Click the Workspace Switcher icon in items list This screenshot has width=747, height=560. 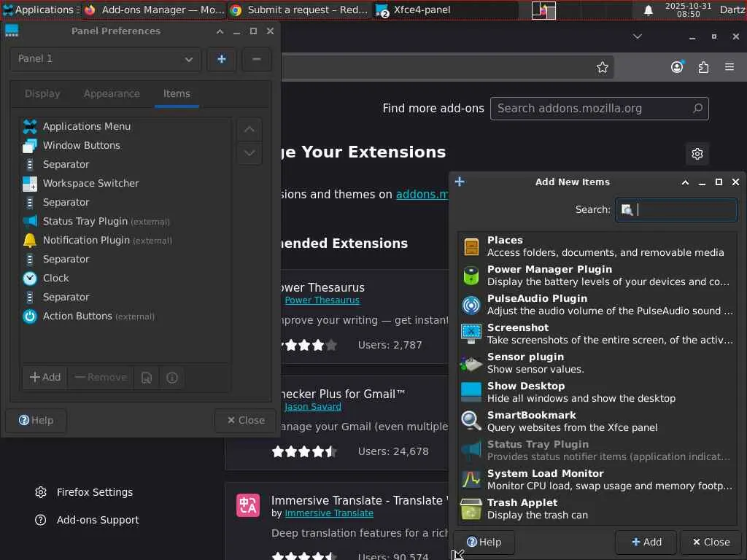coord(29,184)
